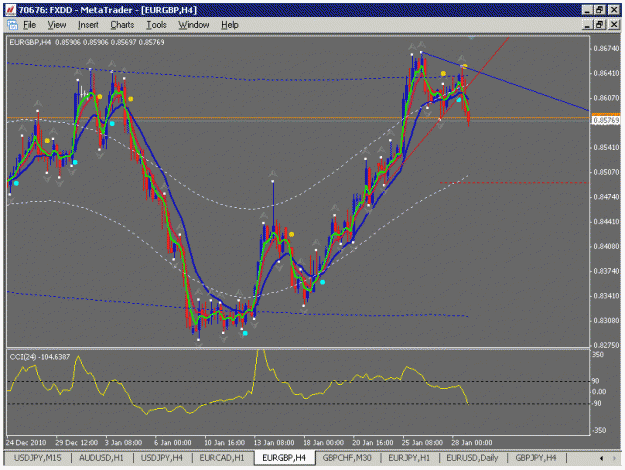Open the Charts menu
Screen dimensions: 625x470
point(122,25)
